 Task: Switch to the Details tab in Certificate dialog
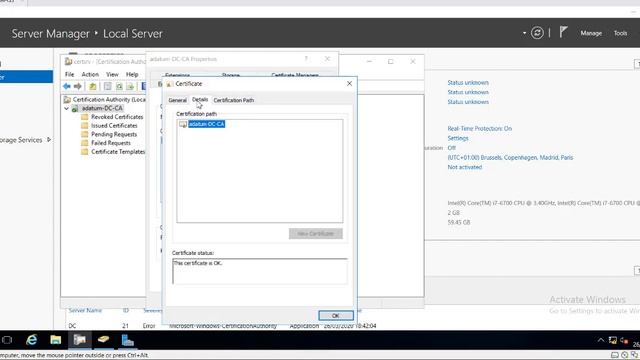[200, 100]
